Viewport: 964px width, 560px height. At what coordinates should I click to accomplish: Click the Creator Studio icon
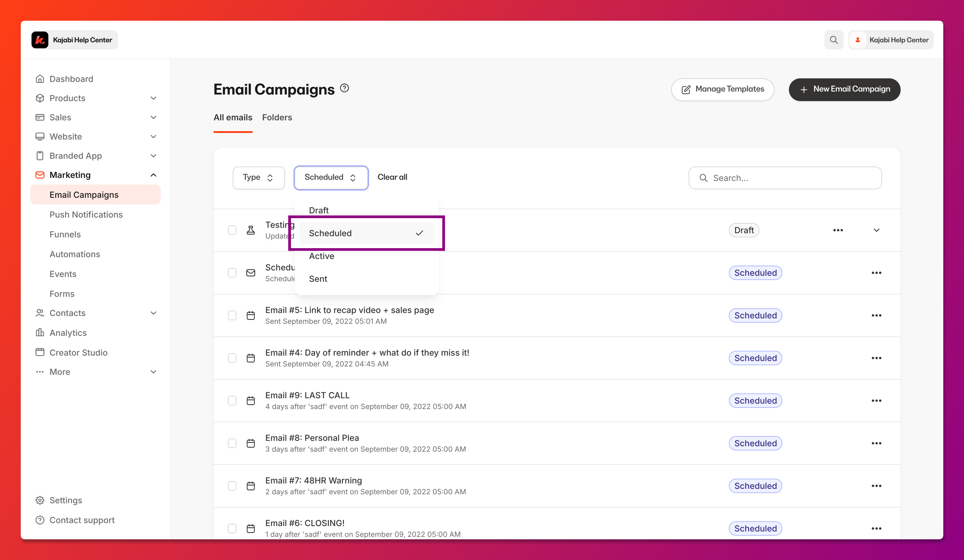pos(40,352)
